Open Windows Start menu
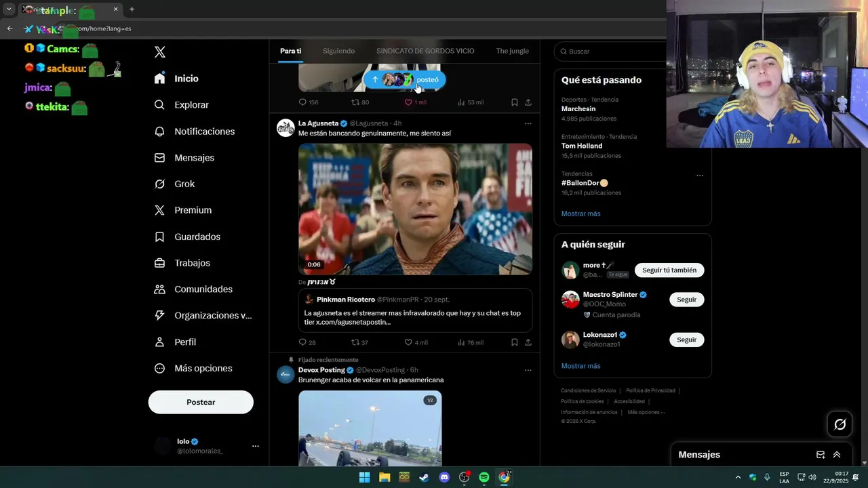The height and width of the screenshot is (488, 868). (x=364, y=477)
